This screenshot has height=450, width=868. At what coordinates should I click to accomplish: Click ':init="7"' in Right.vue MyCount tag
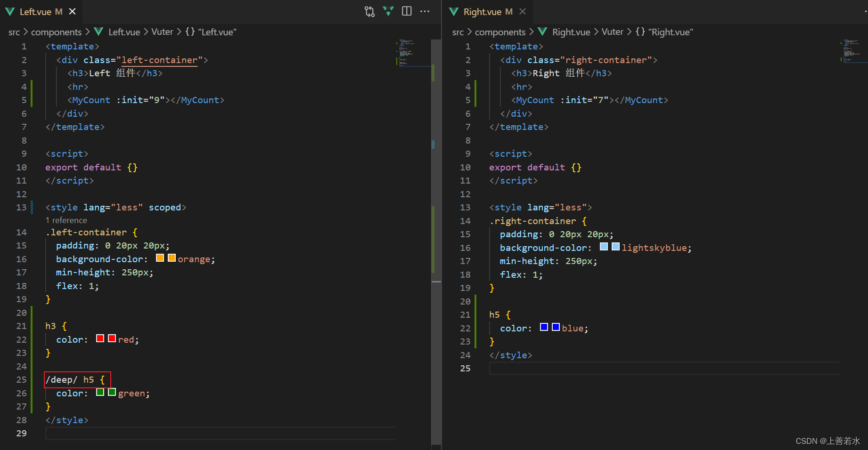click(584, 100)
